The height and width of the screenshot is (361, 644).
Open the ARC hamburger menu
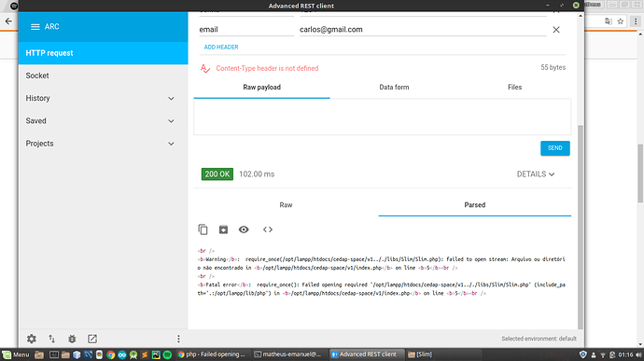(35, 27)
